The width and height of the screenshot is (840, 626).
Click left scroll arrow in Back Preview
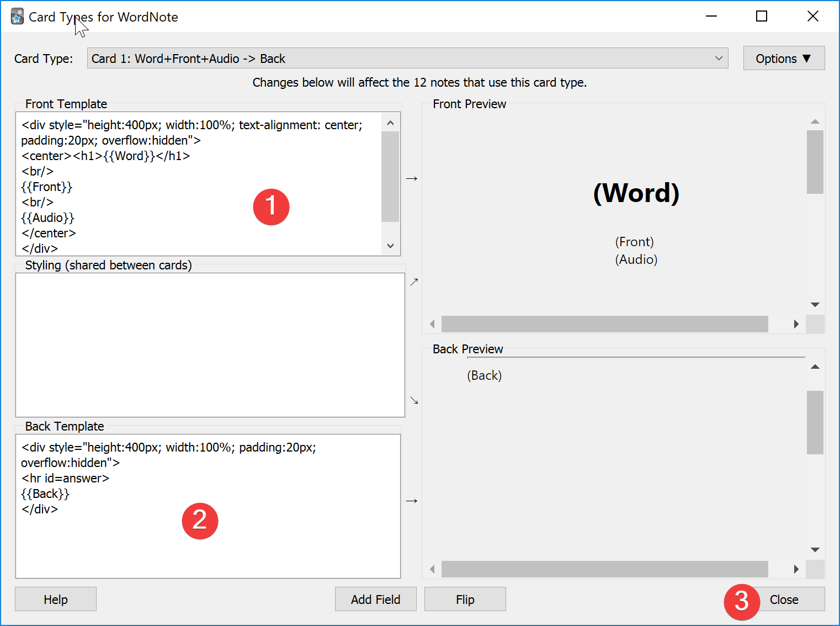pyautogui.click(x=432, y=569)
